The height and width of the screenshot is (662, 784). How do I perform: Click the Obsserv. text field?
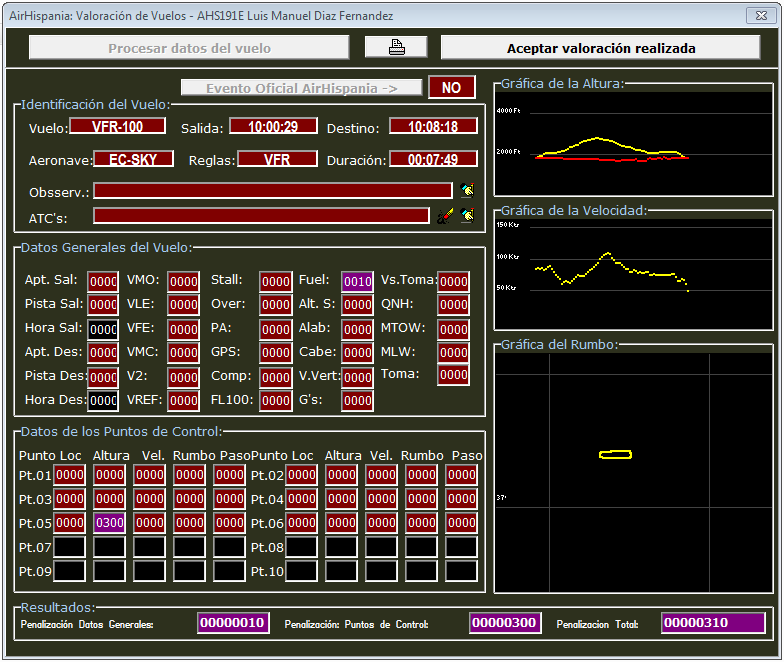pos(272,191)
